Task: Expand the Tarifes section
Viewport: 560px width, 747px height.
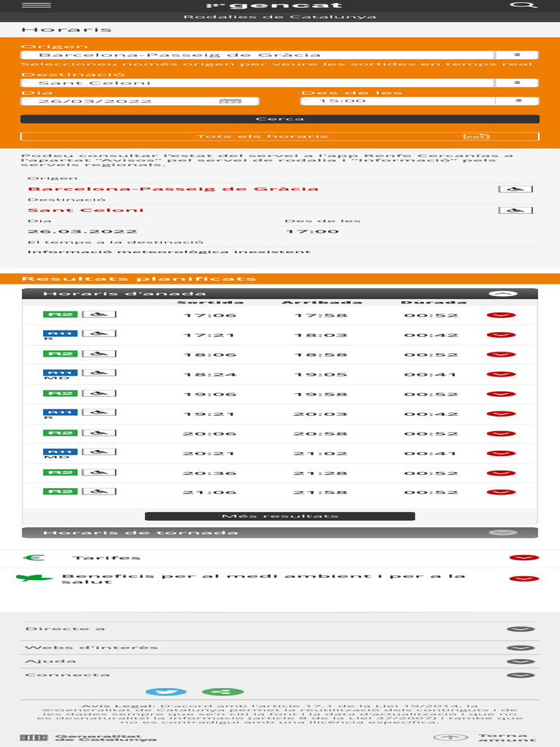Action: (524, 558)
